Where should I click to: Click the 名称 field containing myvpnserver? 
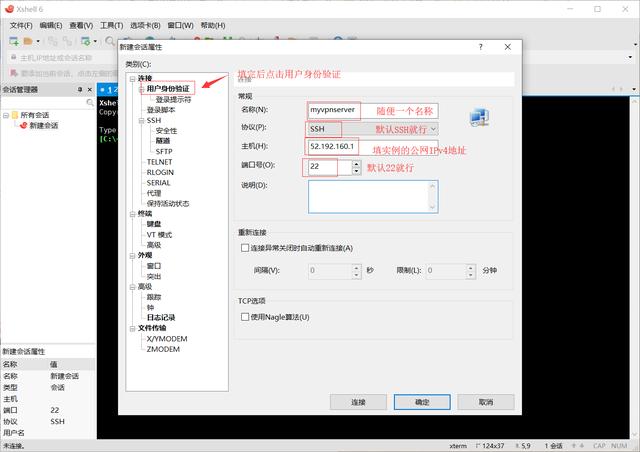point(373,110)
